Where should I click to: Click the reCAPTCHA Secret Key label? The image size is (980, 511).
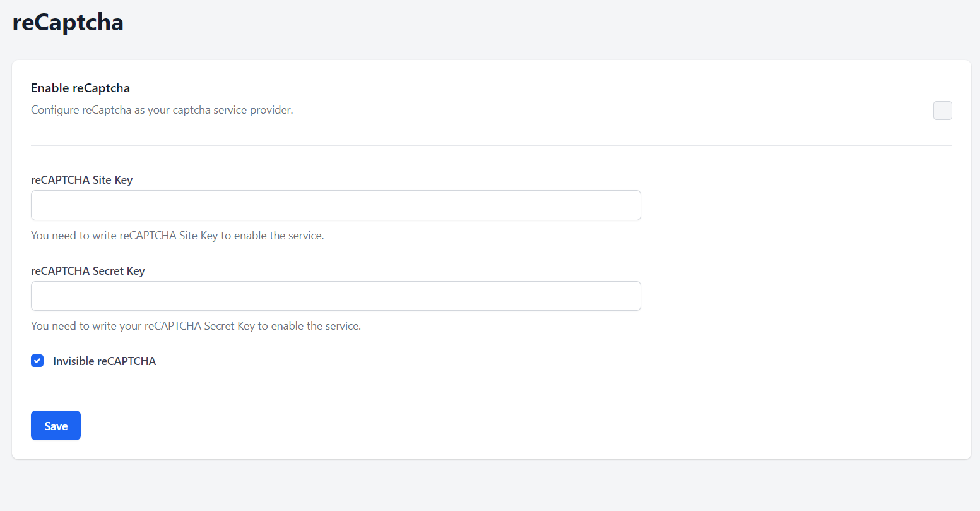(x=88, y=271)
